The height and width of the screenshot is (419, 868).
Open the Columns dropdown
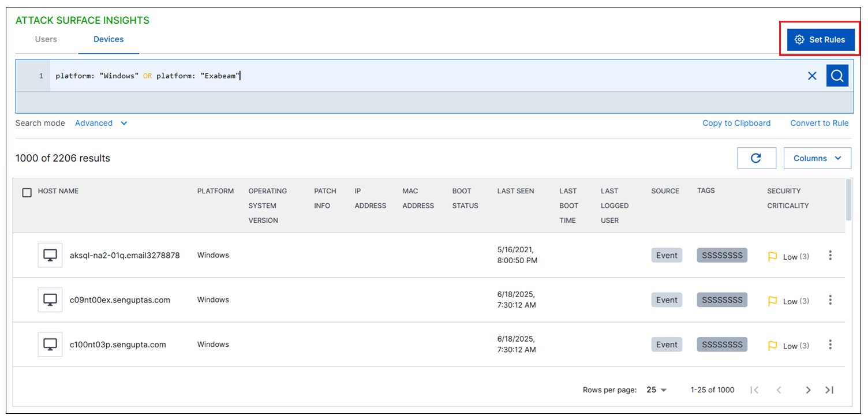coord(817,158)
